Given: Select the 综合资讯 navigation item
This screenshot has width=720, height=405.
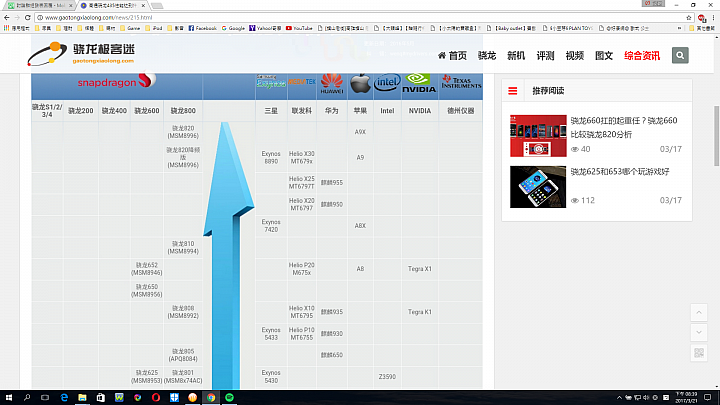Looking at the screenshot, I should 642,56.
